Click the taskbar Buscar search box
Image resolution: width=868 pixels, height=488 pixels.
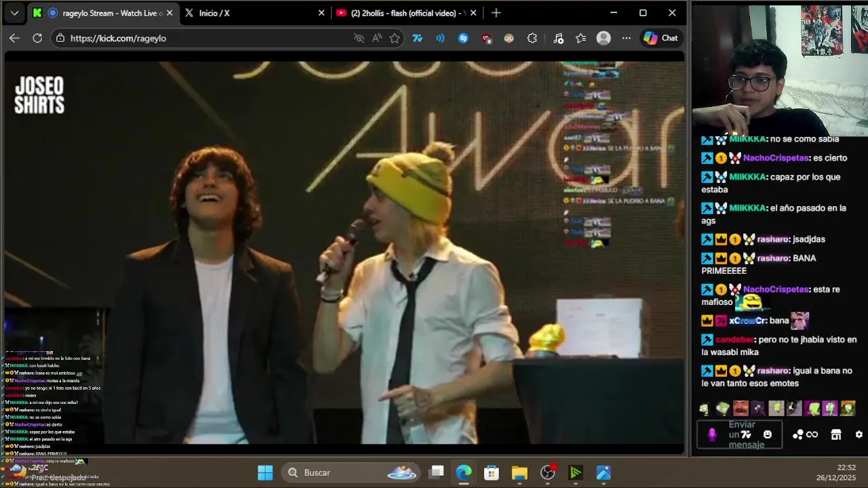tap(349, 472)
